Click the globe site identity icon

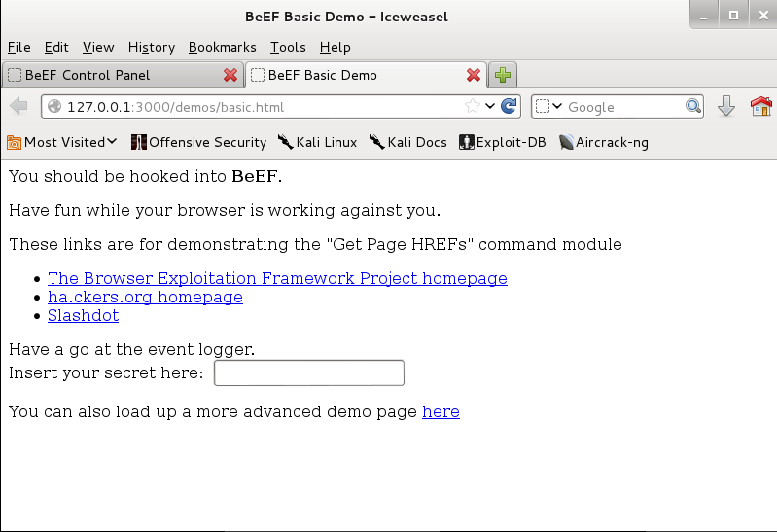coord(54,107)
